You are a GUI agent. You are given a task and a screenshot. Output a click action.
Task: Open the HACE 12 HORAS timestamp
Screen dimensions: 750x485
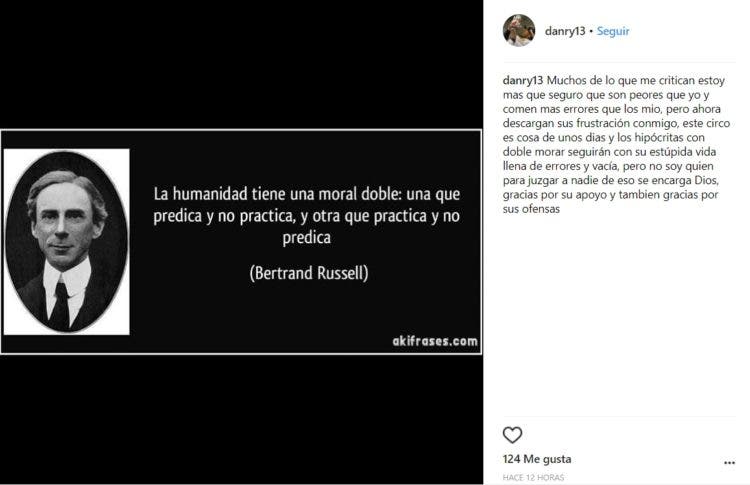[x=533, y=477]
